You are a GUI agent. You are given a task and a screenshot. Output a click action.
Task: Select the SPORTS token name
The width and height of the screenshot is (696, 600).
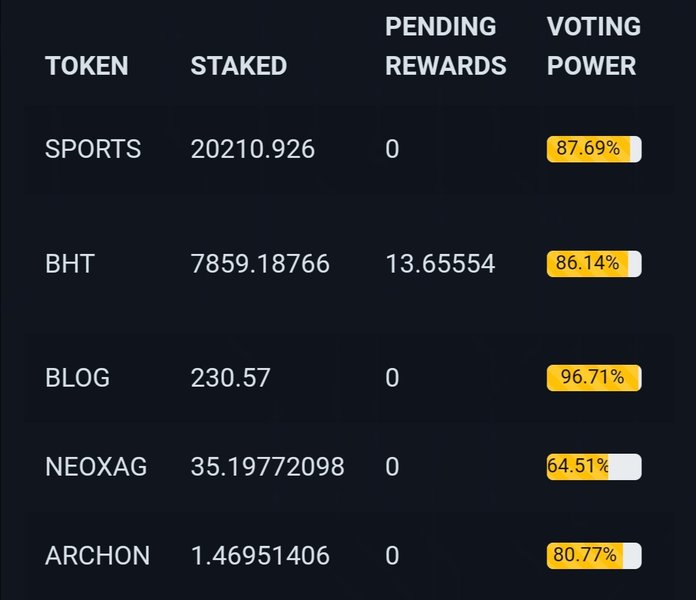point(93,149)
